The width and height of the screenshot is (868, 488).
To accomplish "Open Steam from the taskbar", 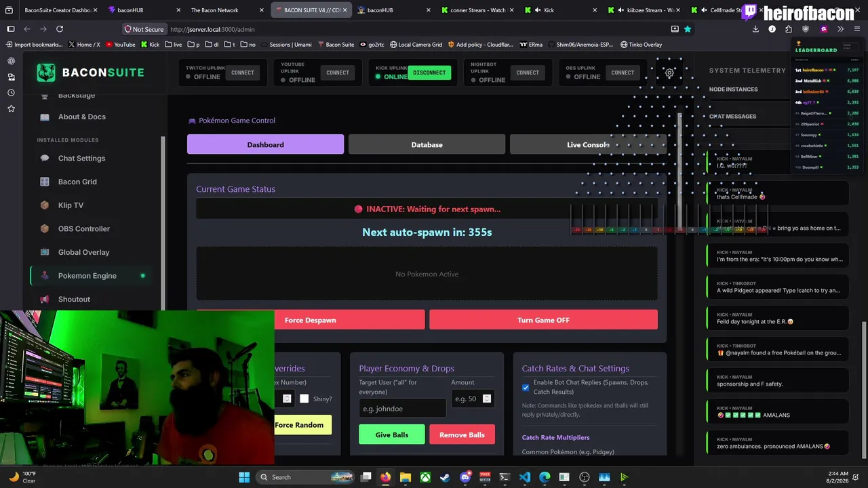I will pyautogui.click(x=446, y=477).
